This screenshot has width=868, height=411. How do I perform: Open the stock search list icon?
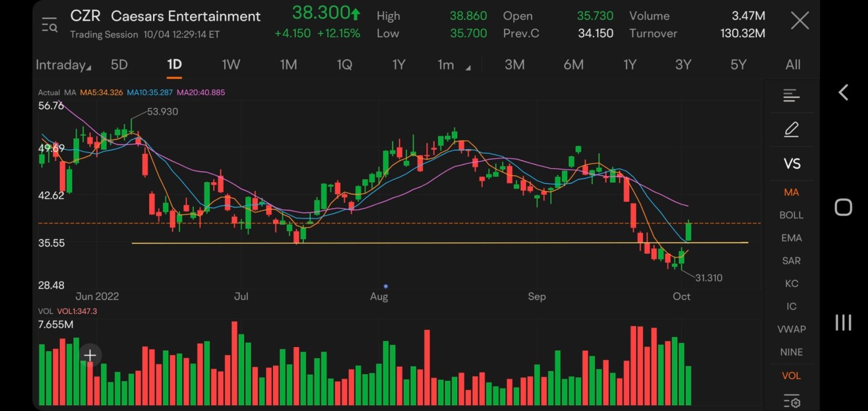click(49, 24)
